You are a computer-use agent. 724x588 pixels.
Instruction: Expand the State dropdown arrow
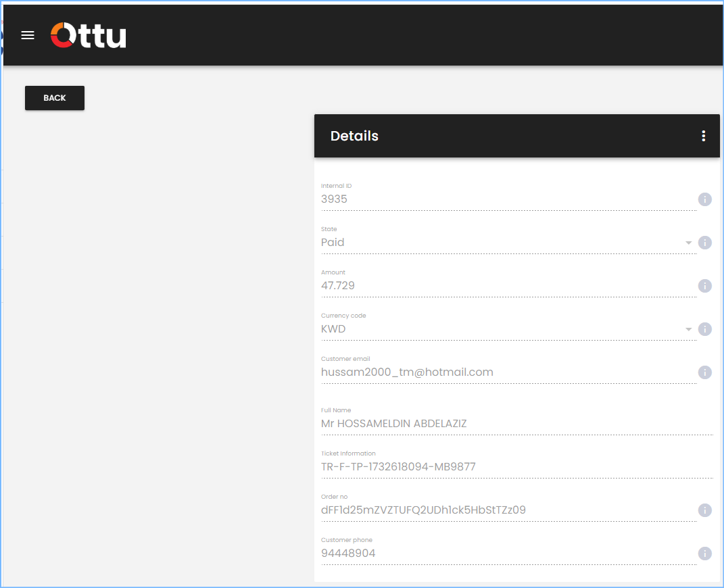[688, 243]
